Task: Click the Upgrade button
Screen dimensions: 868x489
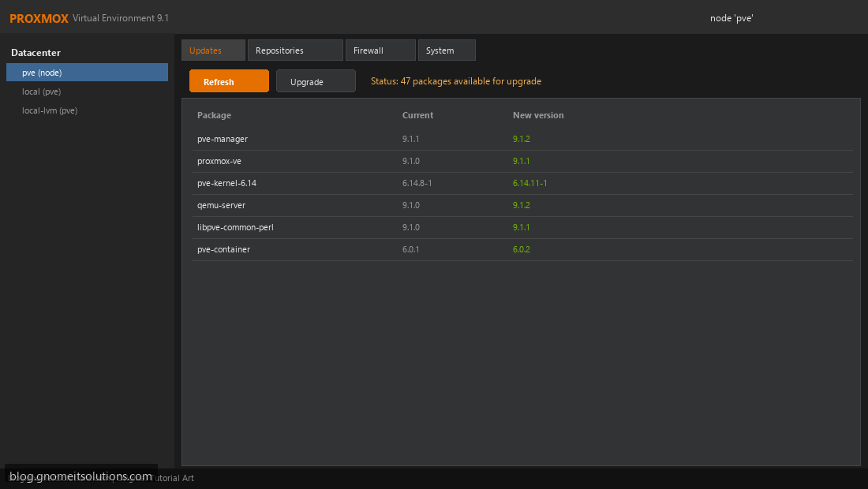Action: (316, 81)
